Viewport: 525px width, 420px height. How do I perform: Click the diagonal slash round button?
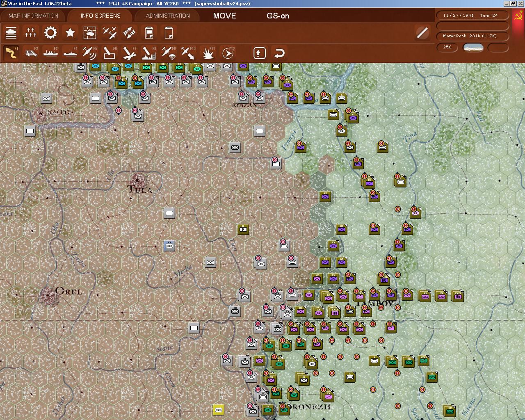coord(422,32)
